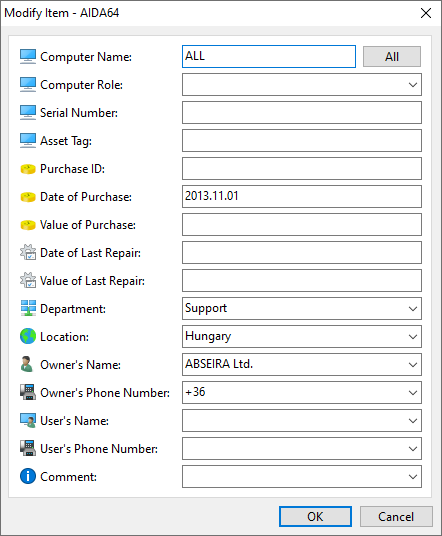Click the Cancel button
This screenshot has width=442, height=536.
pyautogui.click(x=396, y=517)
